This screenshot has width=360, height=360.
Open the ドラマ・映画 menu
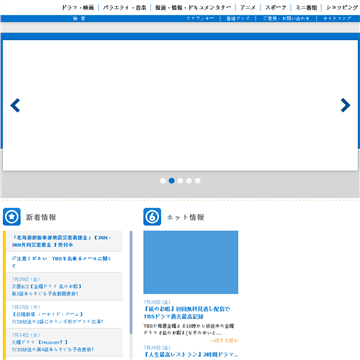(78, 7)
